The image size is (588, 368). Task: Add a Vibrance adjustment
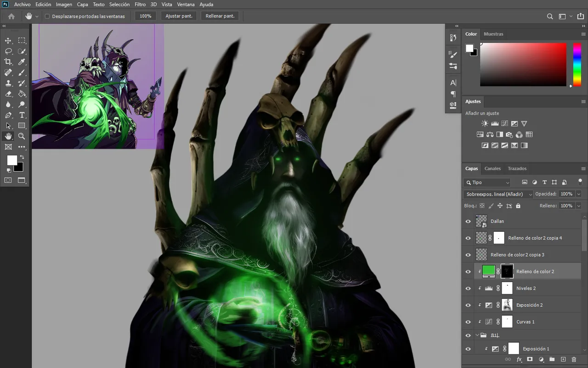524,123
